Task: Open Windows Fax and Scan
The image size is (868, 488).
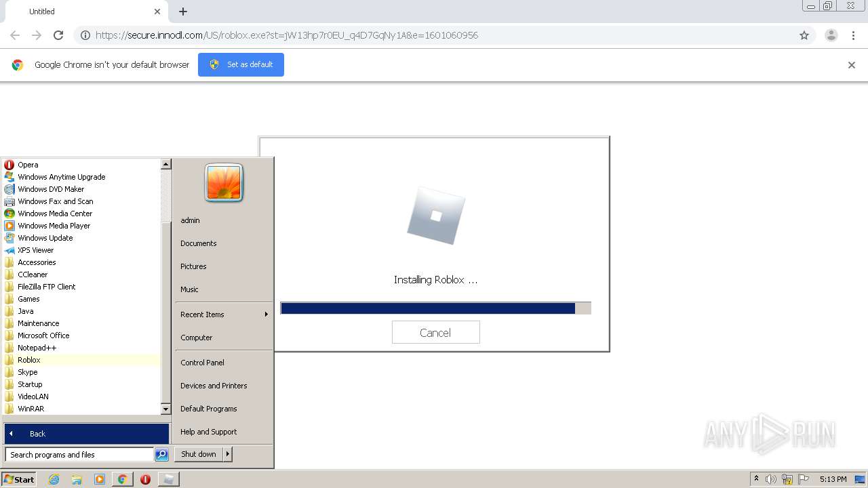Action: pos(81,201)
